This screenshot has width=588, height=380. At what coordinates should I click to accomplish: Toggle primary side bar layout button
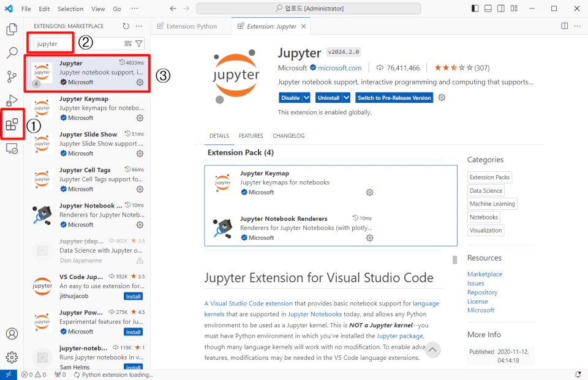pos(475,8)
